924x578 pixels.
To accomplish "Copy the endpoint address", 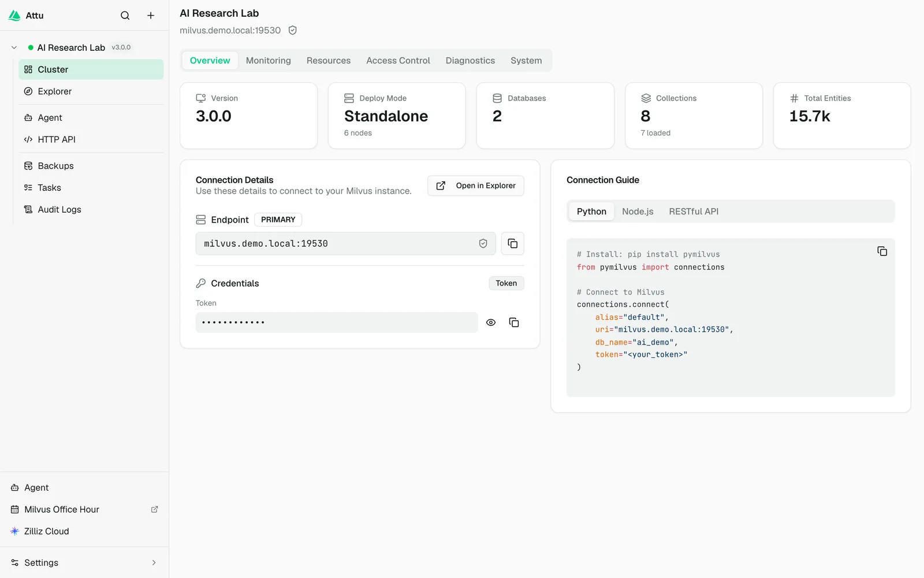I will click(x=513, y=243).
